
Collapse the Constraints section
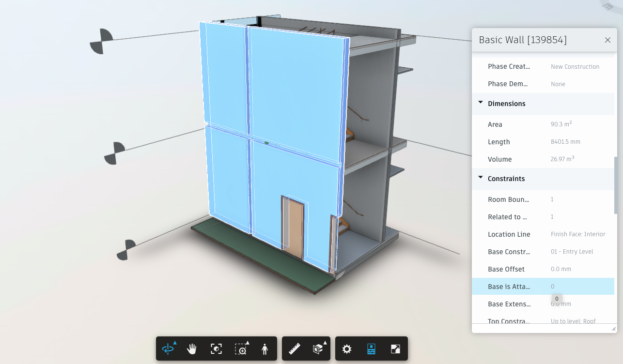[481, 178]
